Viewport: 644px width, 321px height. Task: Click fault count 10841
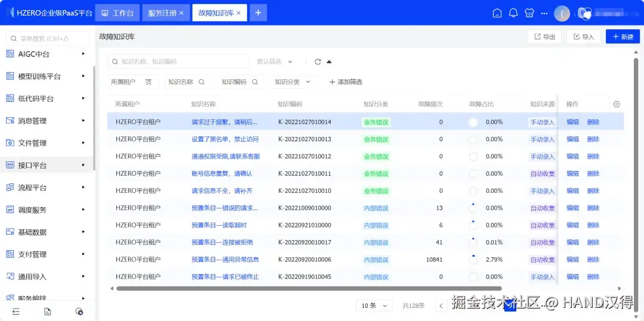[435, 260]
